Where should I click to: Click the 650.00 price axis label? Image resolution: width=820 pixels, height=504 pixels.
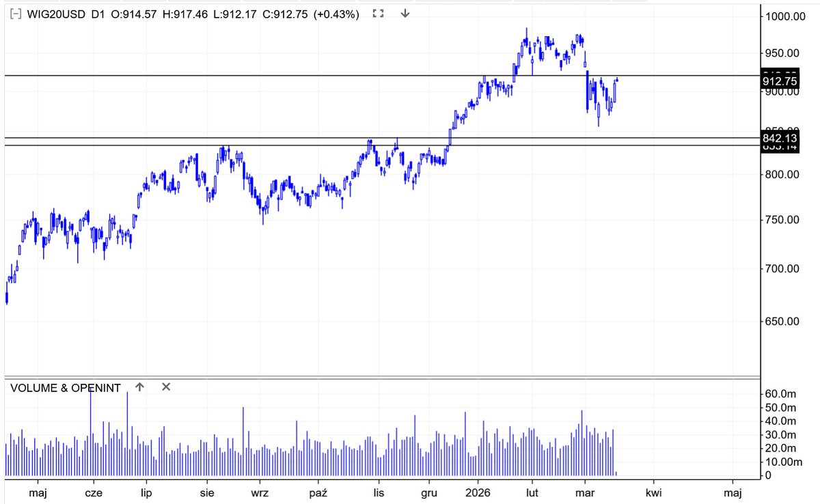point(781,320)
